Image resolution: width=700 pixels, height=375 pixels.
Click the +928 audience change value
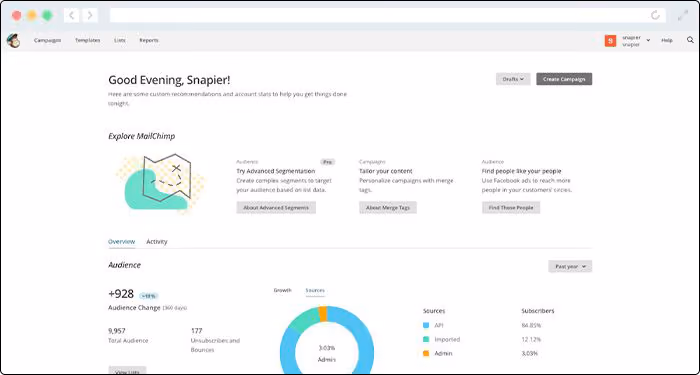click(121, 294)
